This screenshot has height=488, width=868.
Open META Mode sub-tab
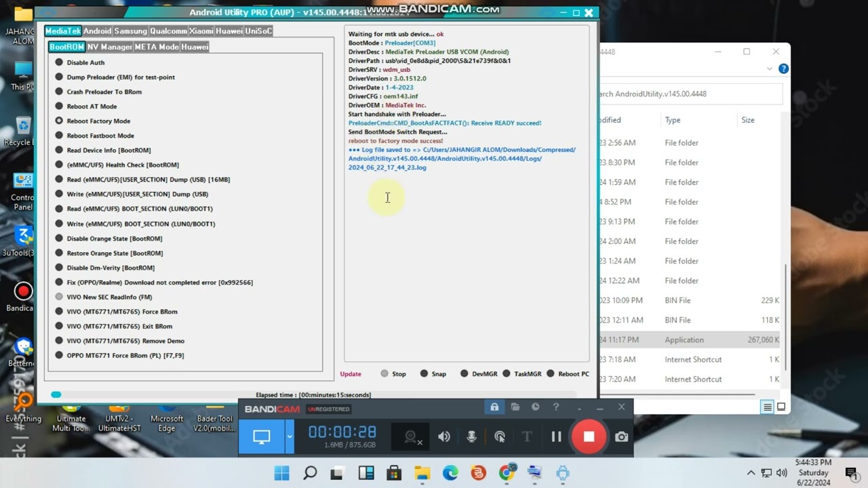(x=157, y=47)
